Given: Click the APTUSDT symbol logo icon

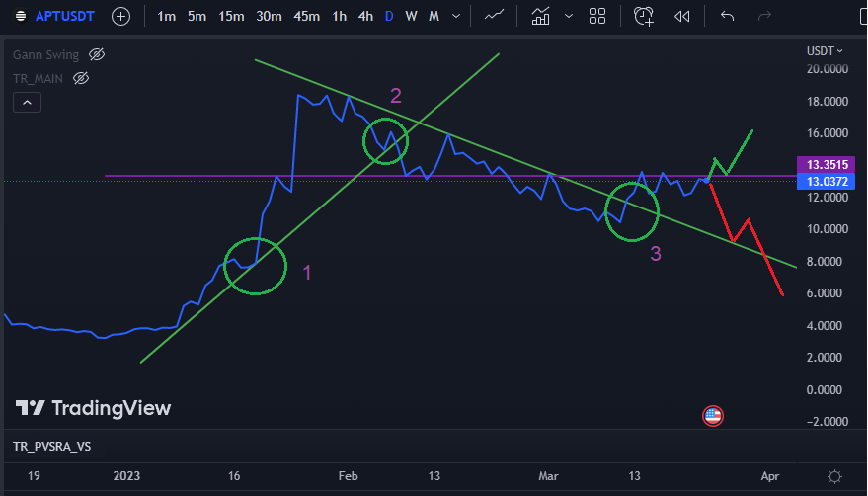Looking at the screenshot, I should (x=21, y=16).
